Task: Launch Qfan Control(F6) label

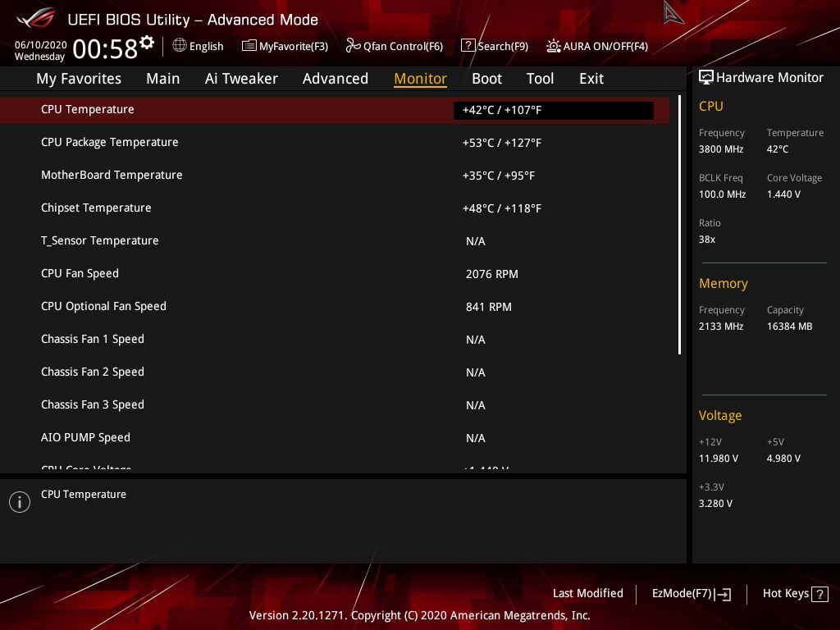Action: pyautogui.click(x=403, y=47)
